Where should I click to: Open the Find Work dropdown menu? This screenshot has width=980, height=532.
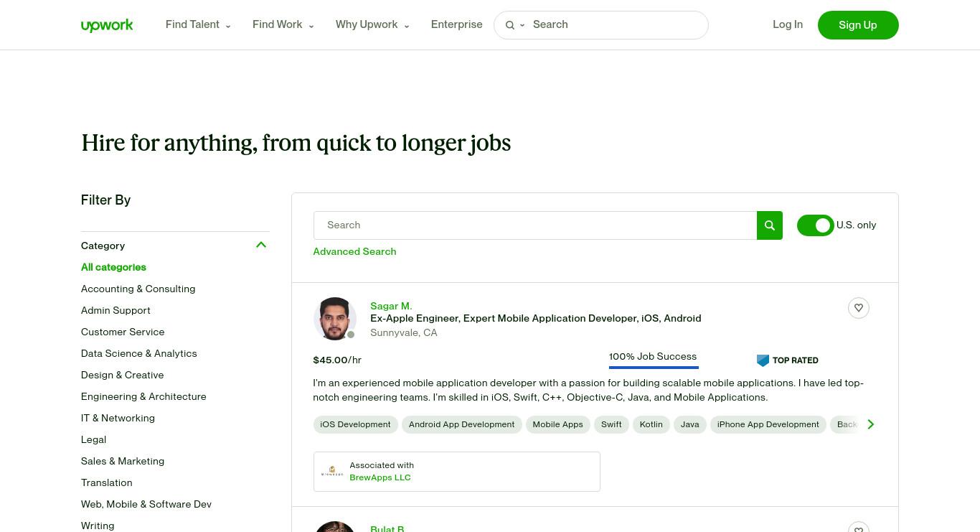coord(283,24)
